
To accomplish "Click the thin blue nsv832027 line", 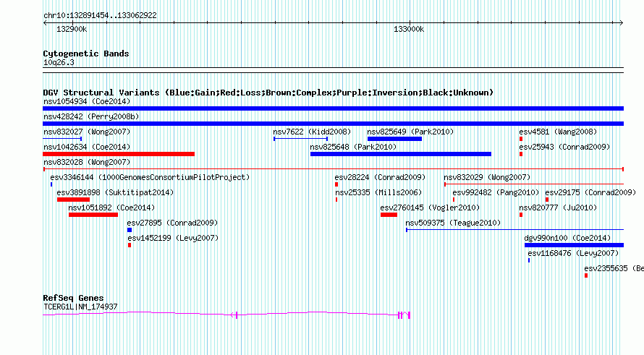I will (x=62, y=139).
